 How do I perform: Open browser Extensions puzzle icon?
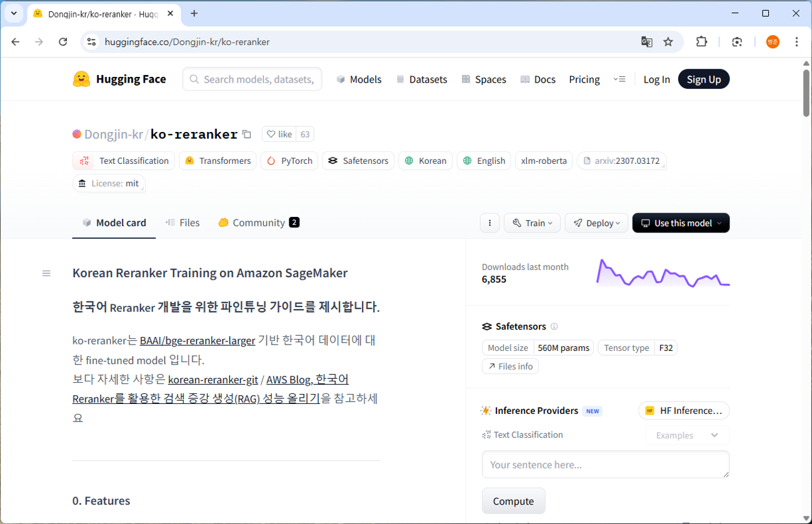coord(702,42)
